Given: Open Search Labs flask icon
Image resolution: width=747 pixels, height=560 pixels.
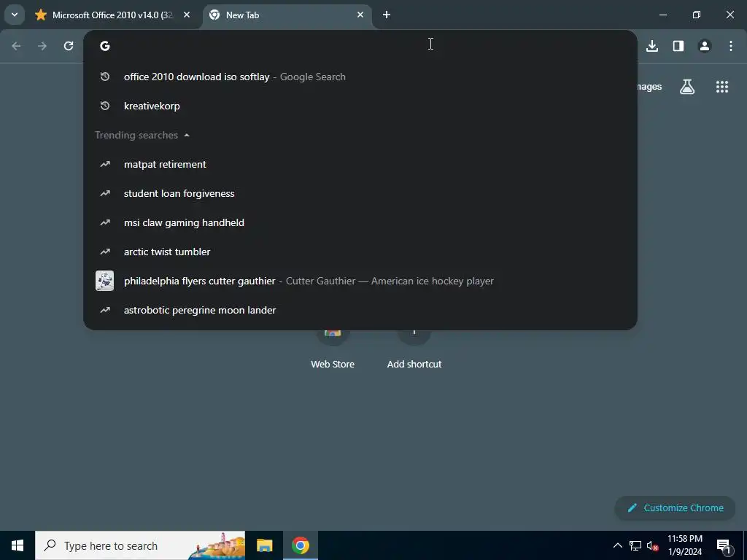Looking at the screenshot, I should tap(687, 87).
